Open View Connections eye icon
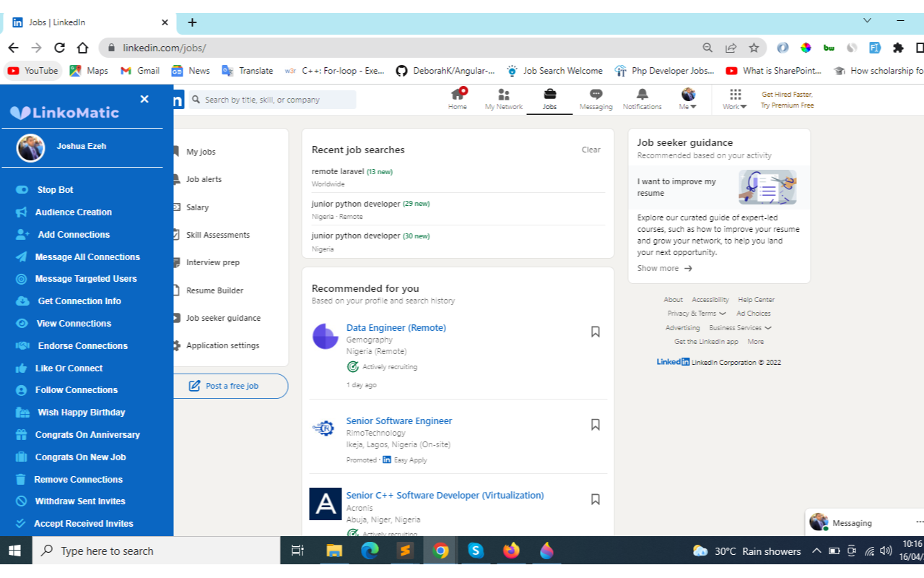Image resolution: width=924 pixels, height=578 pixels. (22, 324)
